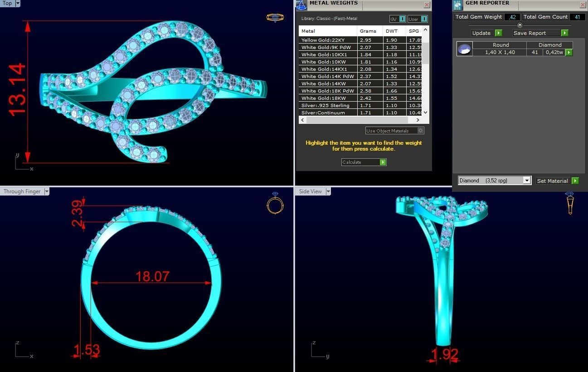This screenshot has height=372, width=588.
Task: Select the White Gold:14K PdW row
Action: pyautogui.click(x=360, y=76)
